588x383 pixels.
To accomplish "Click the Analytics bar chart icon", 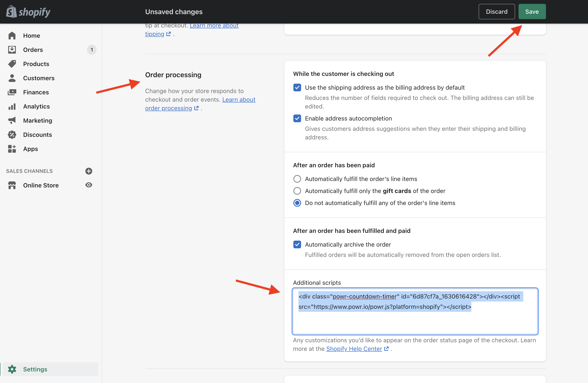I will coord(12,106).
